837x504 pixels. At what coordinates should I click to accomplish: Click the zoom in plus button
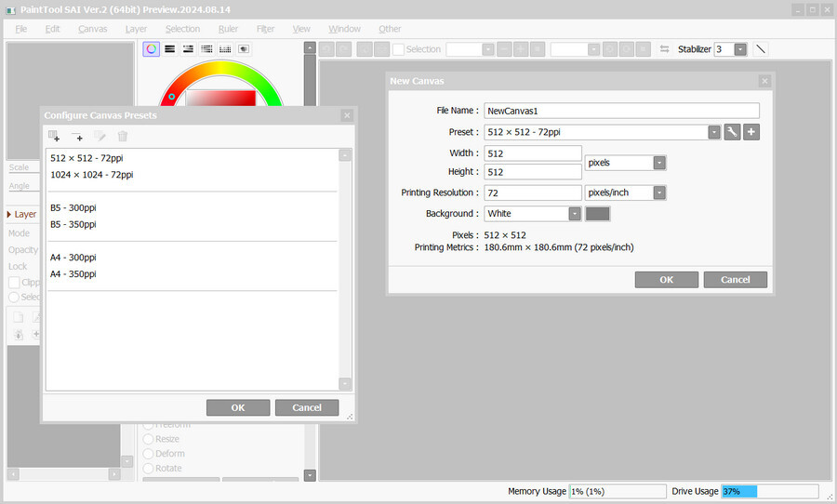click(x=521, y=49)
